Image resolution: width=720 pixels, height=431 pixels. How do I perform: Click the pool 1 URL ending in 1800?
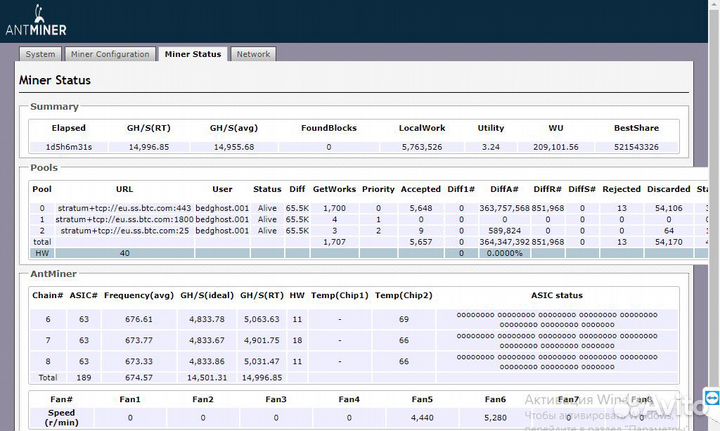pos(124,219)
